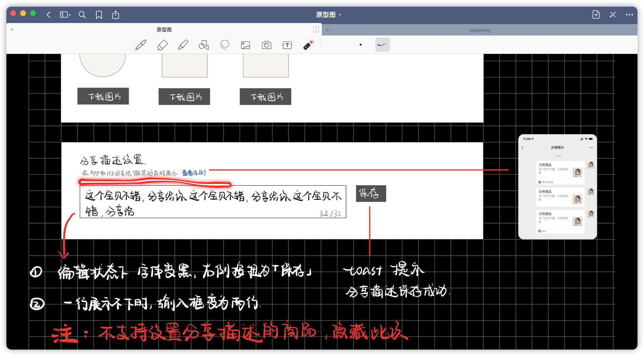This screenshot has height=356, width=644.
Task: Select the Pen tool
Action: click(141, 45)
